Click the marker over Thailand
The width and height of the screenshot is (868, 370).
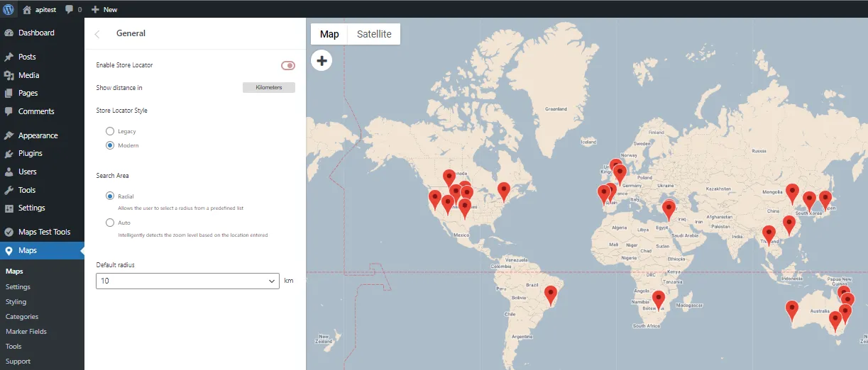769,235
